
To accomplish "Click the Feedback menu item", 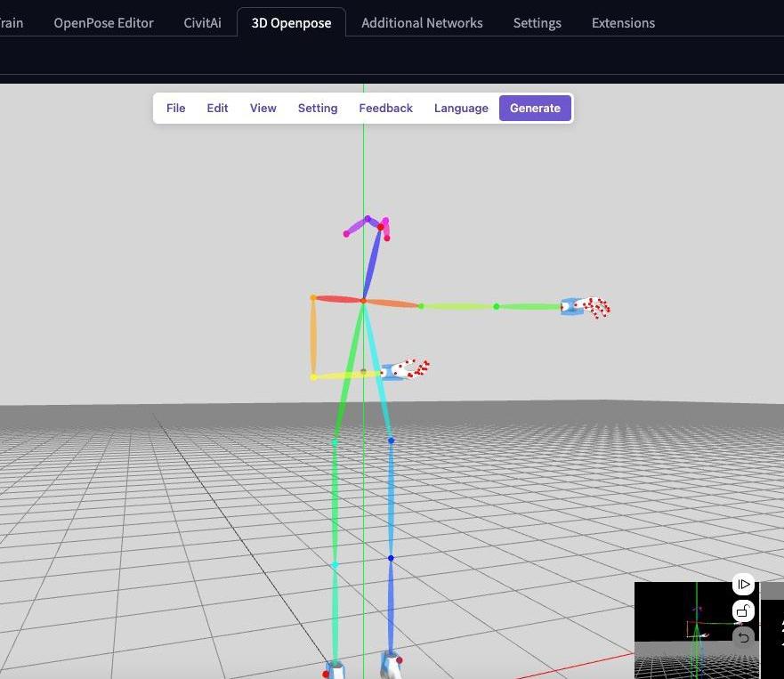I will point(385,108).
